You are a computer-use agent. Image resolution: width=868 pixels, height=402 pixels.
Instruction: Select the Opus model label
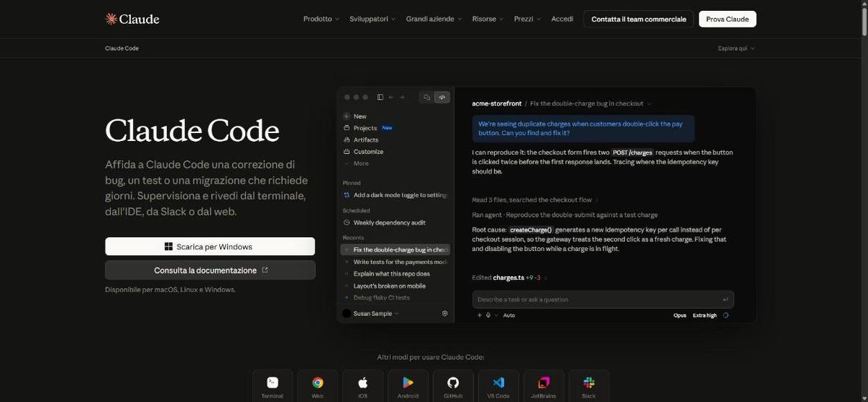[679, 315]
